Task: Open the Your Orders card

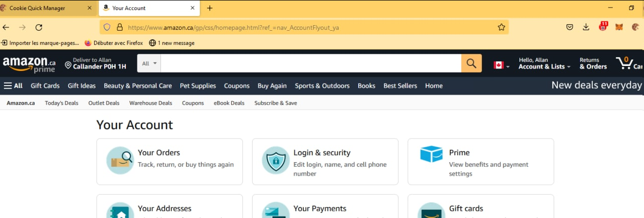Action: pos(170,162)
